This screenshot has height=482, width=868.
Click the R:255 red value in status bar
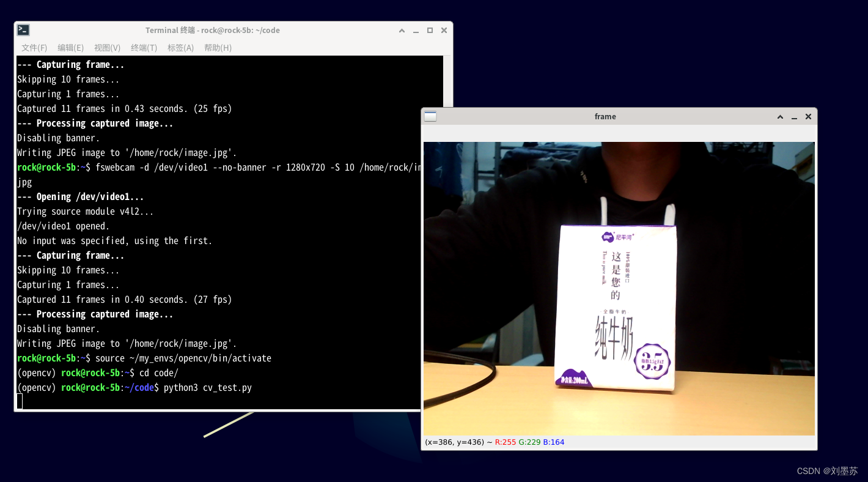coord(506,442)
